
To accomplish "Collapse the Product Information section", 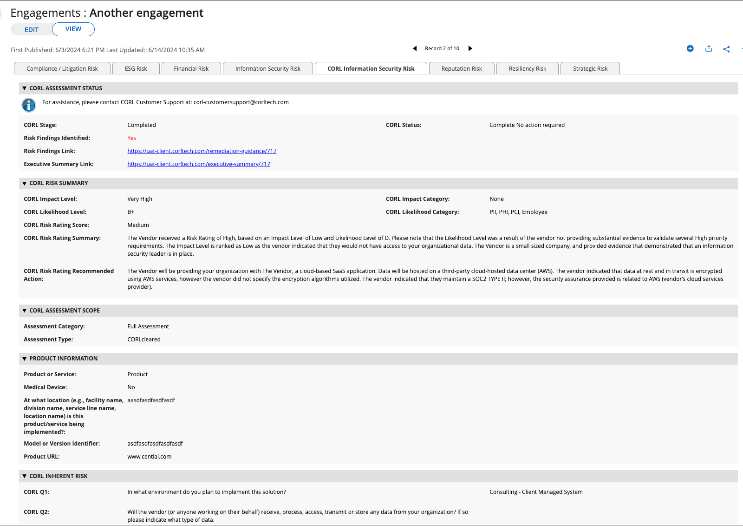I will tap(24, 359).
